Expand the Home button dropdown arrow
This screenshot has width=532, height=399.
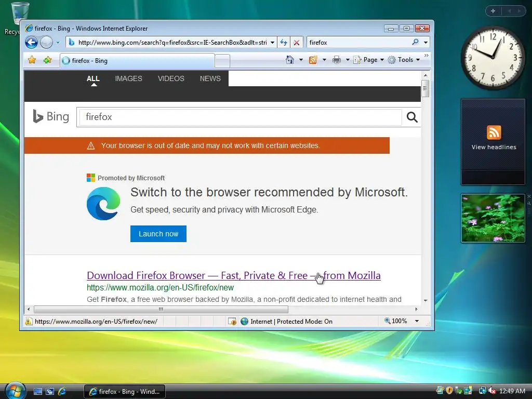pos(301,60)
